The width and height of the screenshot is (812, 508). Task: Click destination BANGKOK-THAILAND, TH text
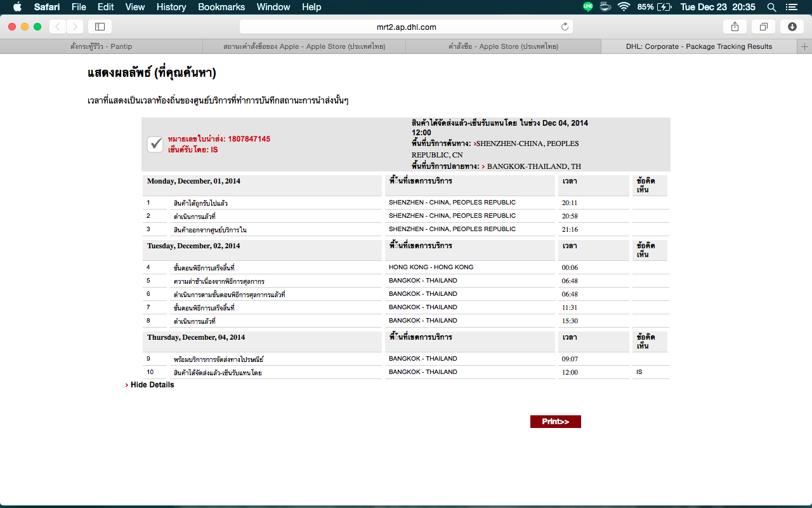point(534,166)
